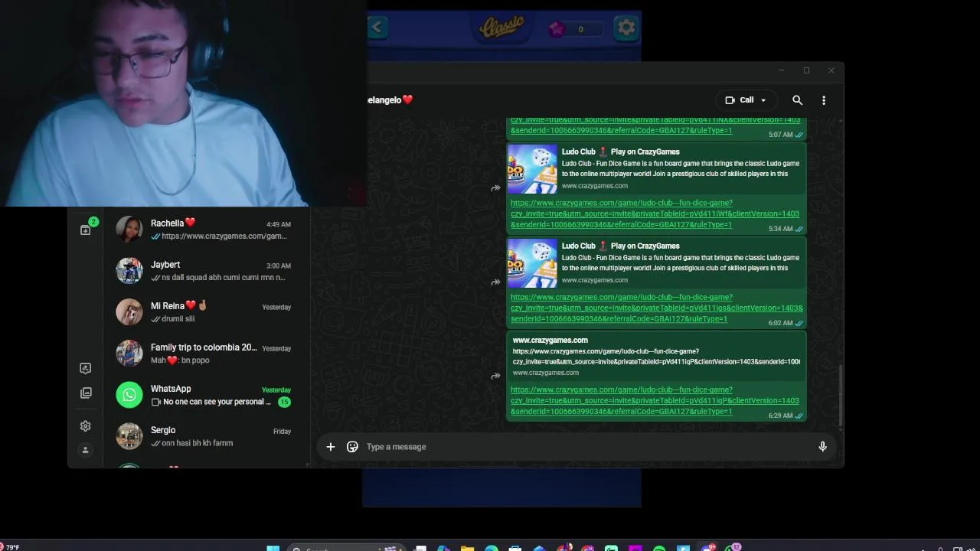Click Ludo Club preview title in 5:34 AM message

click(620, 152)
